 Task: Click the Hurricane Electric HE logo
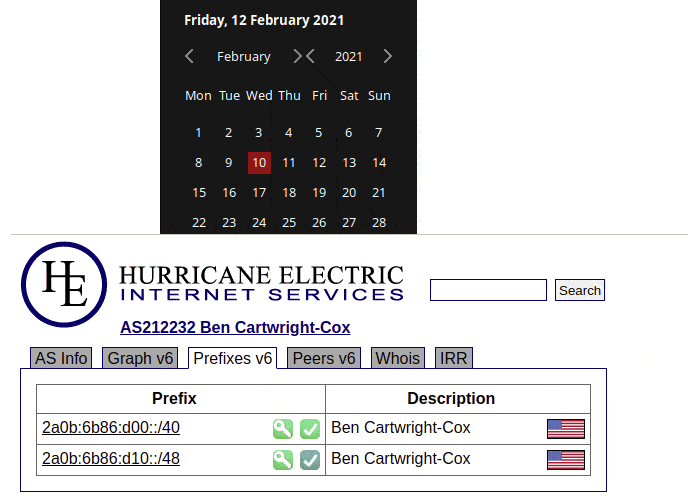(x=64, y=284)
